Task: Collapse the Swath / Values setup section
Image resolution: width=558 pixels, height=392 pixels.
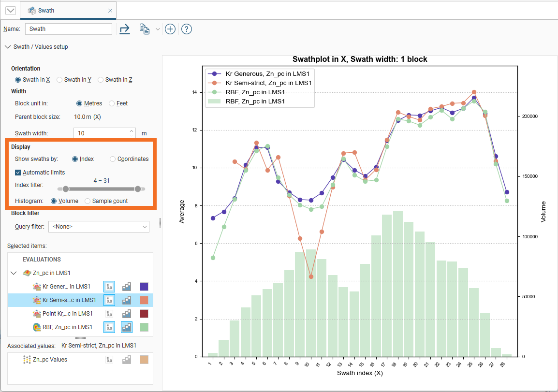Action: [8, 47]
